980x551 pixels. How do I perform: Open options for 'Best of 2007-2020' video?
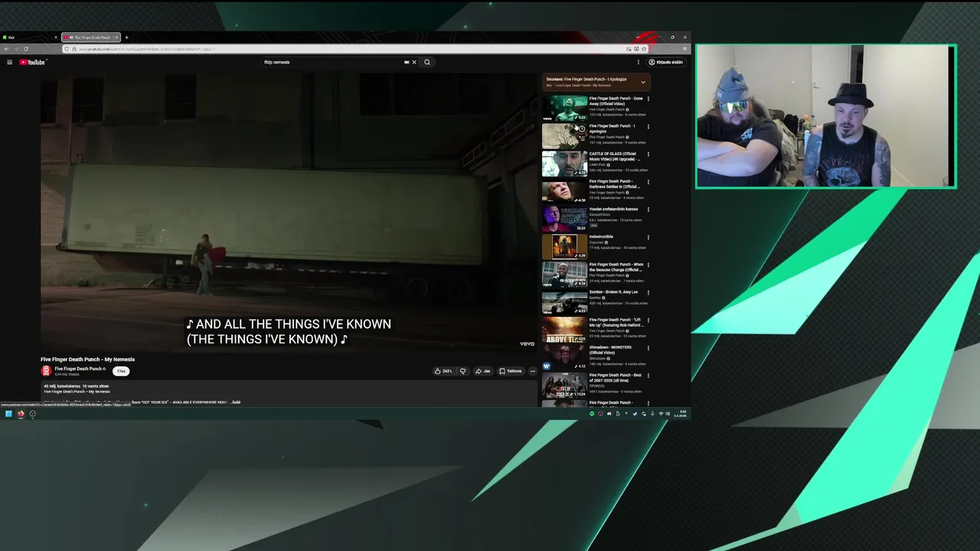click(648, 375)
